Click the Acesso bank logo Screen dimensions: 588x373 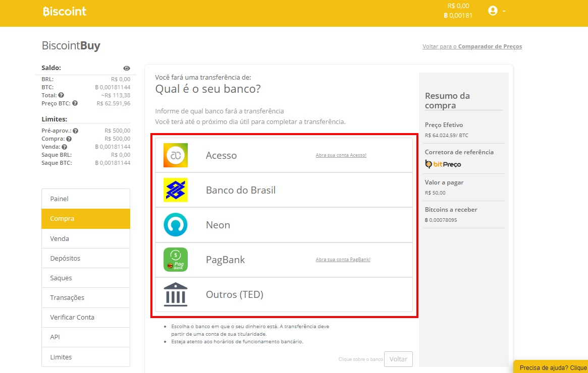click(x=176, y=155)
